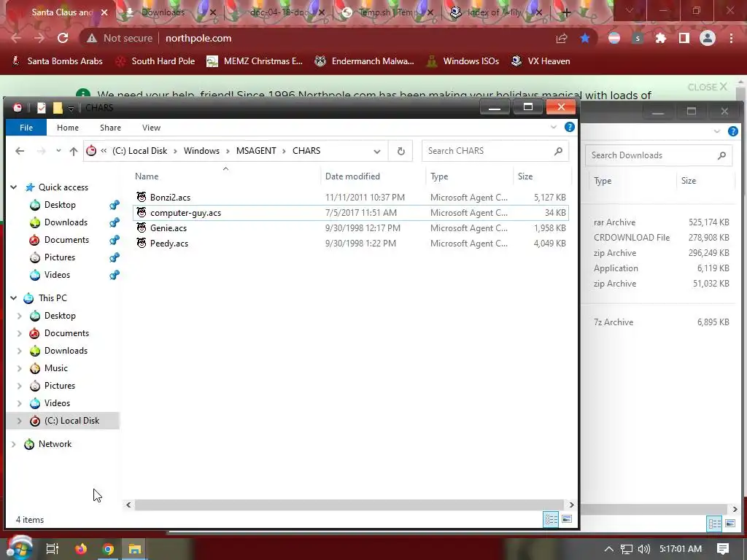Image resolution: width=747 pixels, height=560 pixels.
Task: Select the Peedy.acs file icon
Action: coord(142,243)
